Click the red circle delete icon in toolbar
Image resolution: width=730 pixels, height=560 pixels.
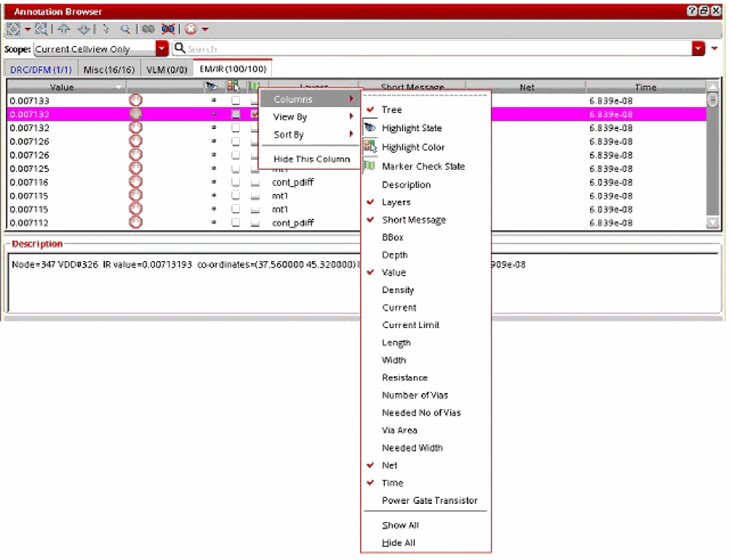click(x=192, y=29)
